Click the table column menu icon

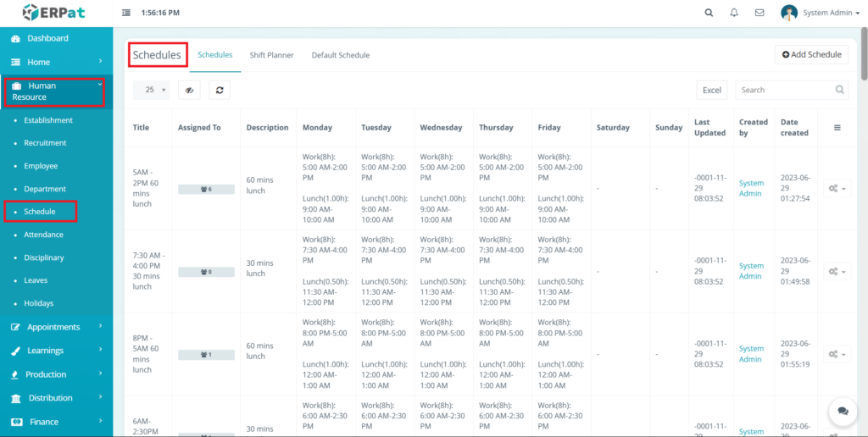click(837, 128)
